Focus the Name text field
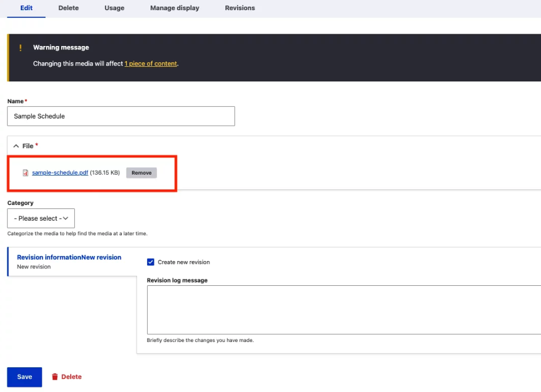Screen dimensions: 541x392 point(121,116)
